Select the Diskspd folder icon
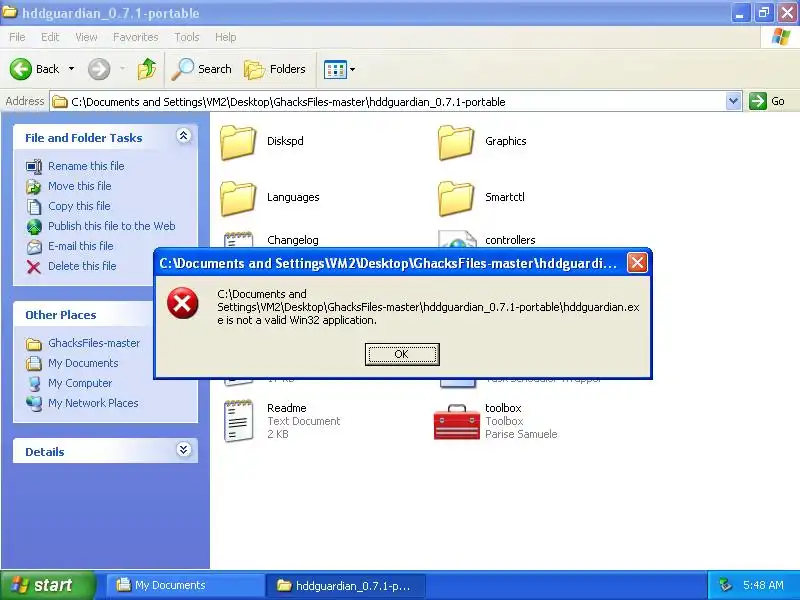Screen dimensions: 800x600 point(238,142)
